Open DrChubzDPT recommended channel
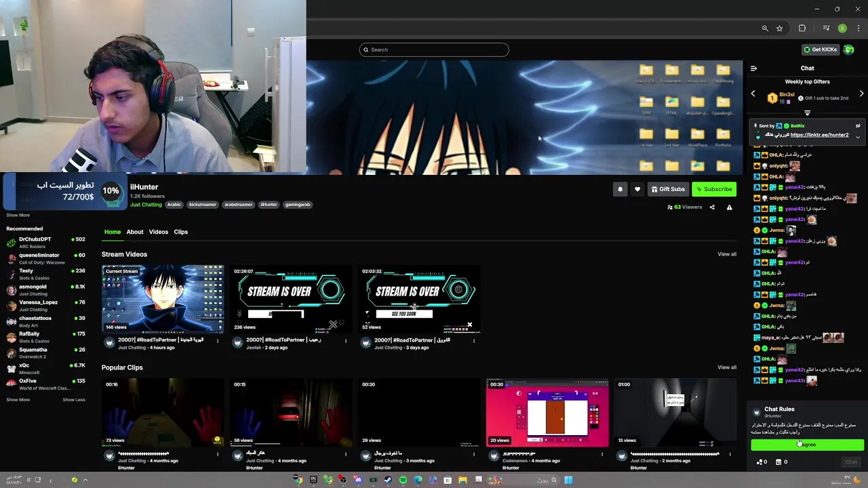Screen dimensions: 868x488 point(45,242)
